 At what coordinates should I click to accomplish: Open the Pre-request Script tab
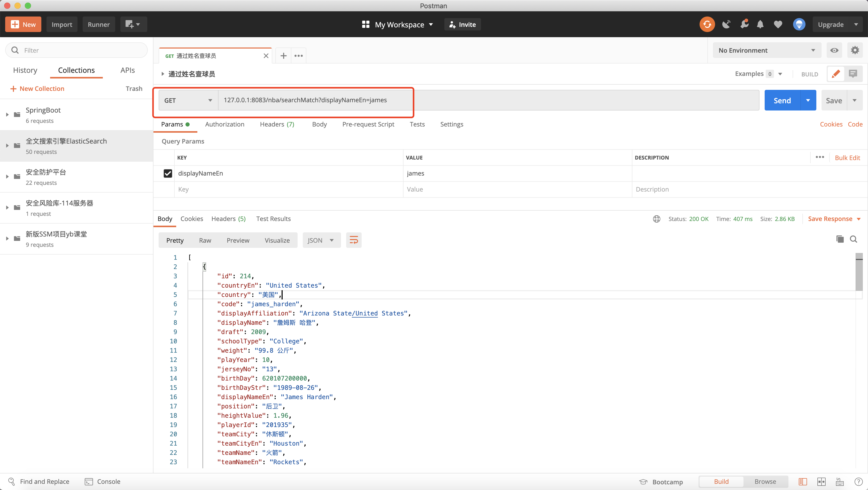tap(368, 124)
